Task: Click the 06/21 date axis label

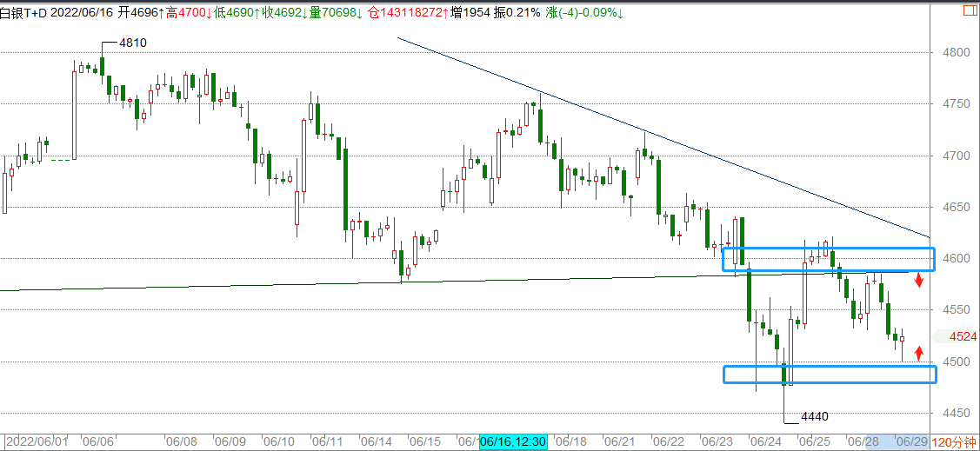Action: click(x=618, y=441)
